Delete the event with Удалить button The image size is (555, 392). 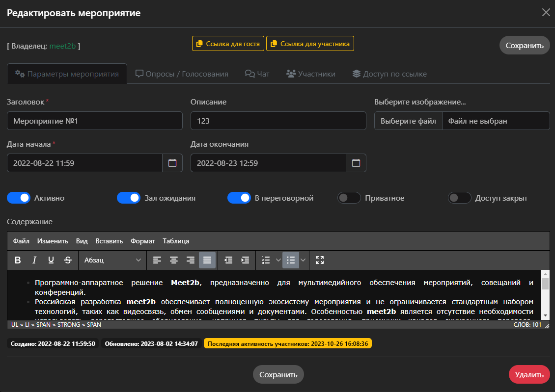[529, 374]
